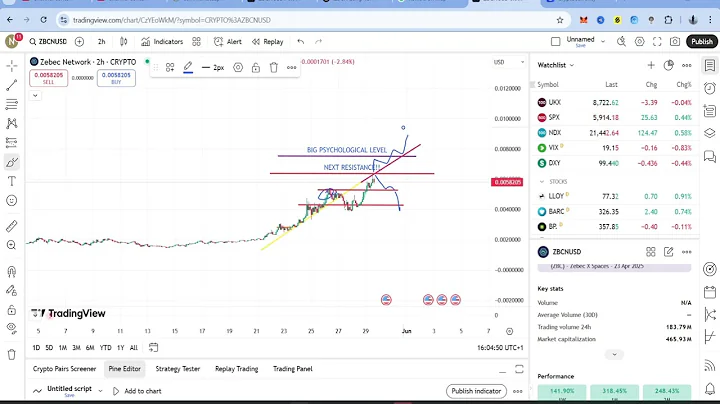The width and height of the screenshot is (720, 404).
Task: Open the emoji icons tool
Action: (12, 201)
